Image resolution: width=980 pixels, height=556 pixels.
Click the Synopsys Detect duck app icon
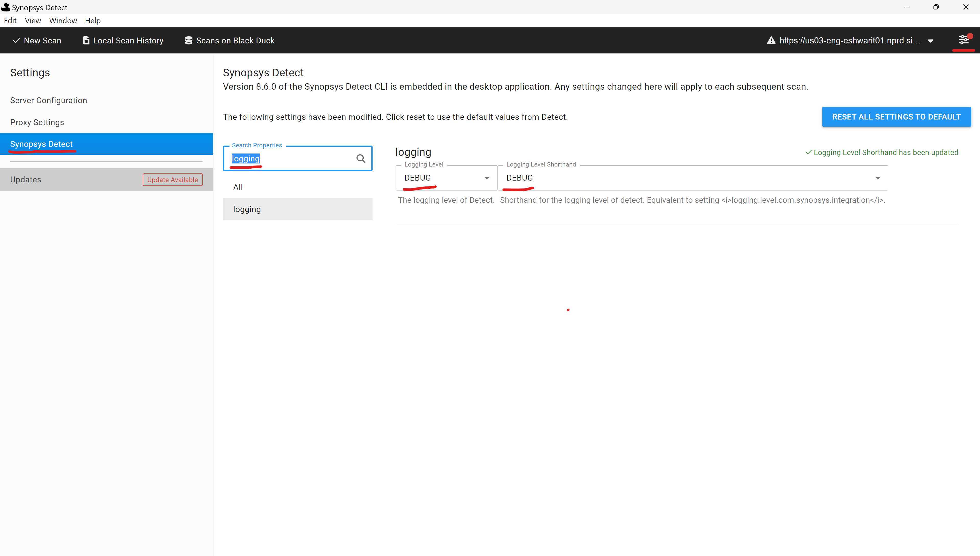(5, 7)
